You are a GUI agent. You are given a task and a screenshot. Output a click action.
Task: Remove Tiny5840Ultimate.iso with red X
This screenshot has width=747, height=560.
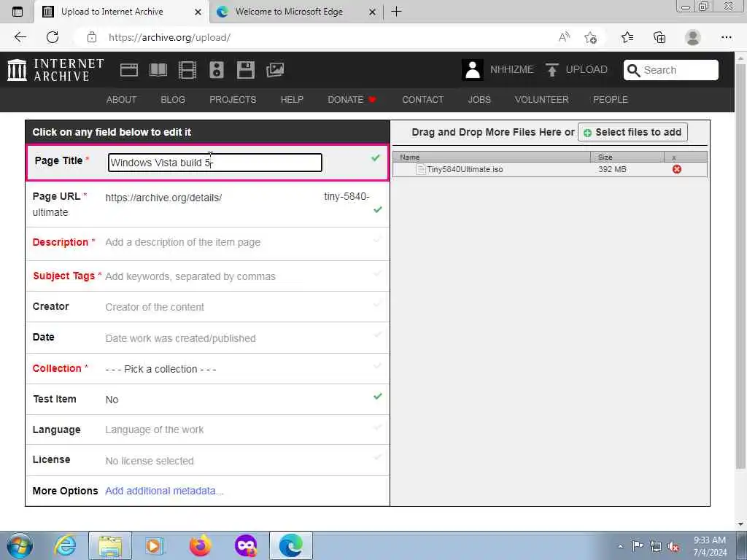[x=676, y=169]
